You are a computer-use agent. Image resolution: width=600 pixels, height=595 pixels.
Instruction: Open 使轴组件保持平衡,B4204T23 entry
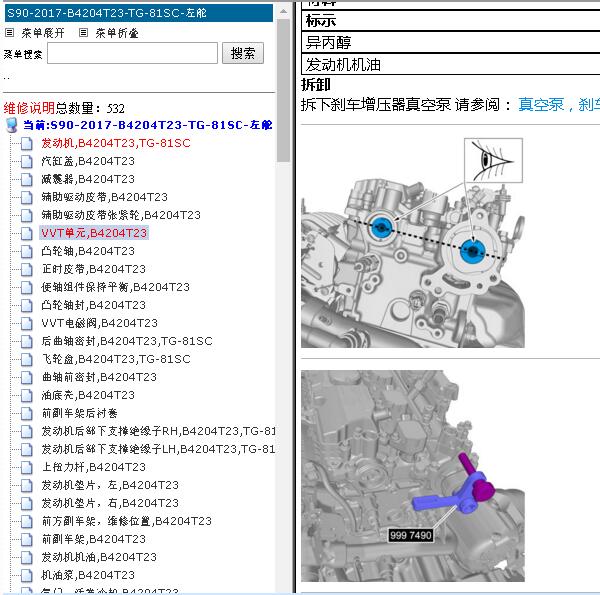coord(116,287)
